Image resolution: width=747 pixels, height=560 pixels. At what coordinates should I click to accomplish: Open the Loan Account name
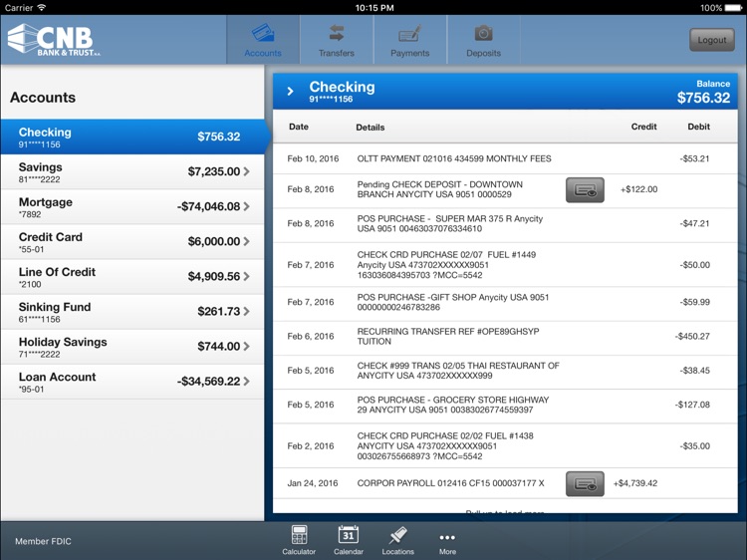57,377
